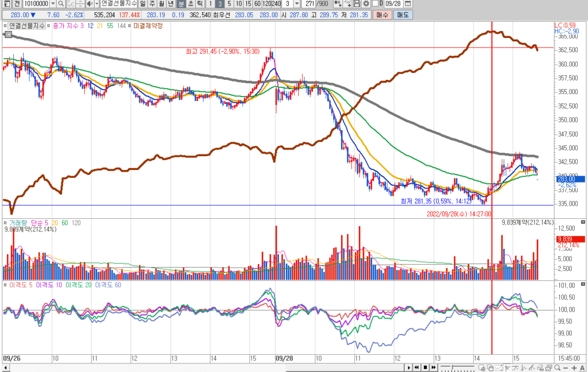Toggle the D checkbox beside the date field

point(376,3)
